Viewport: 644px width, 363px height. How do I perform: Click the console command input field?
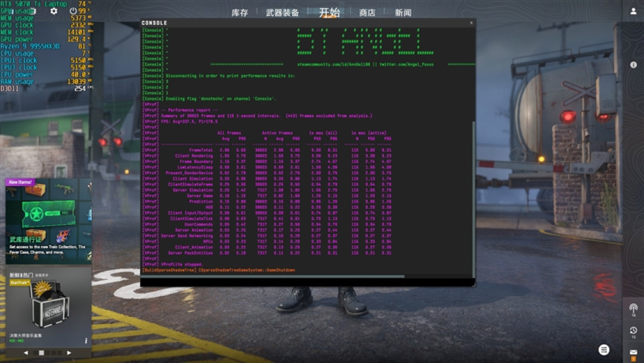(308, 282)
